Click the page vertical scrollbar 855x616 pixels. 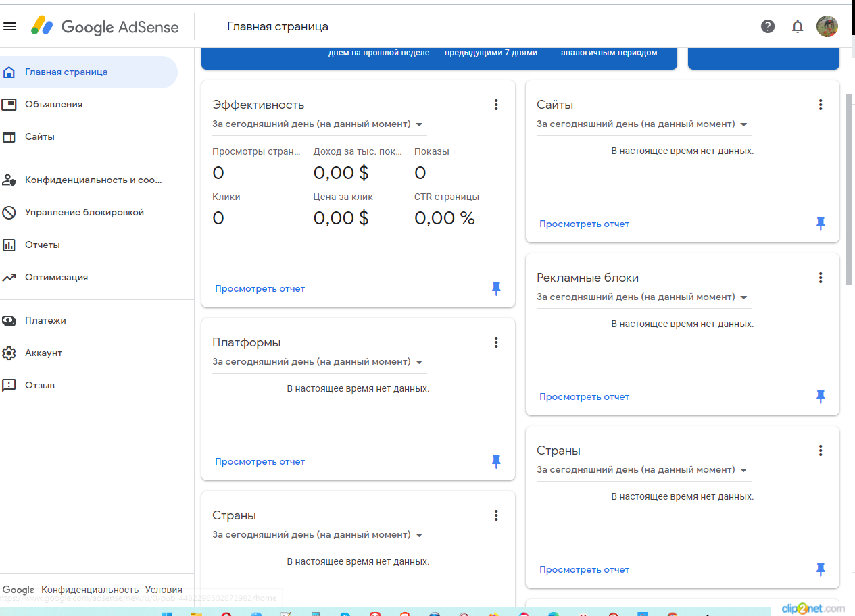pos(850,189)
